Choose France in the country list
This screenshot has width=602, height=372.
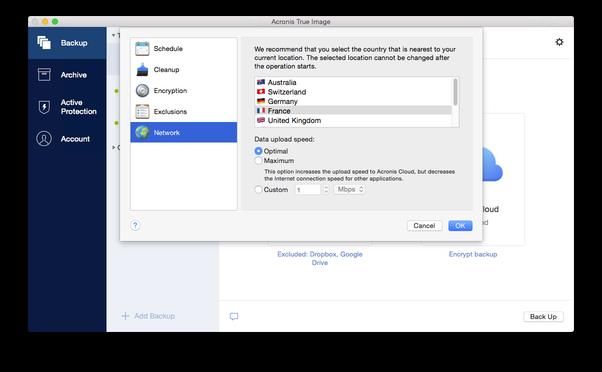click(354, 111)
